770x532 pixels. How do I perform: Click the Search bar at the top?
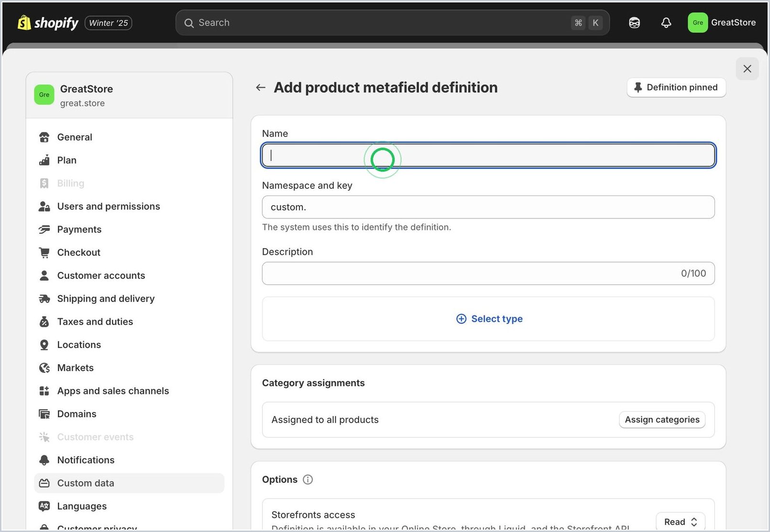(393, 22)
